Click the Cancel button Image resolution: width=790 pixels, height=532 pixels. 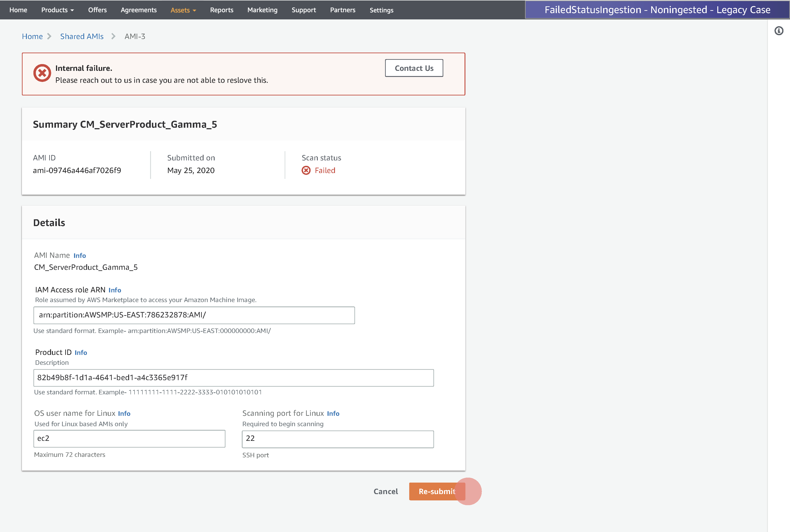pos(386,491)
